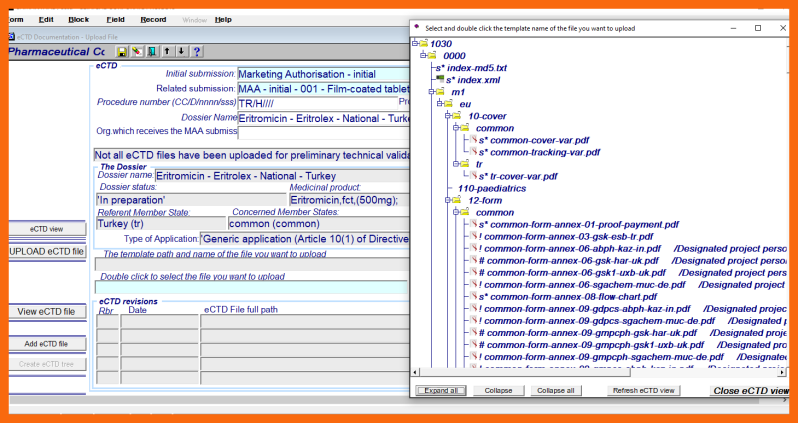Click the clear record eraser toolbar icon
The width and height of the screenshot is (798, 423).
(x=137, y=52)
